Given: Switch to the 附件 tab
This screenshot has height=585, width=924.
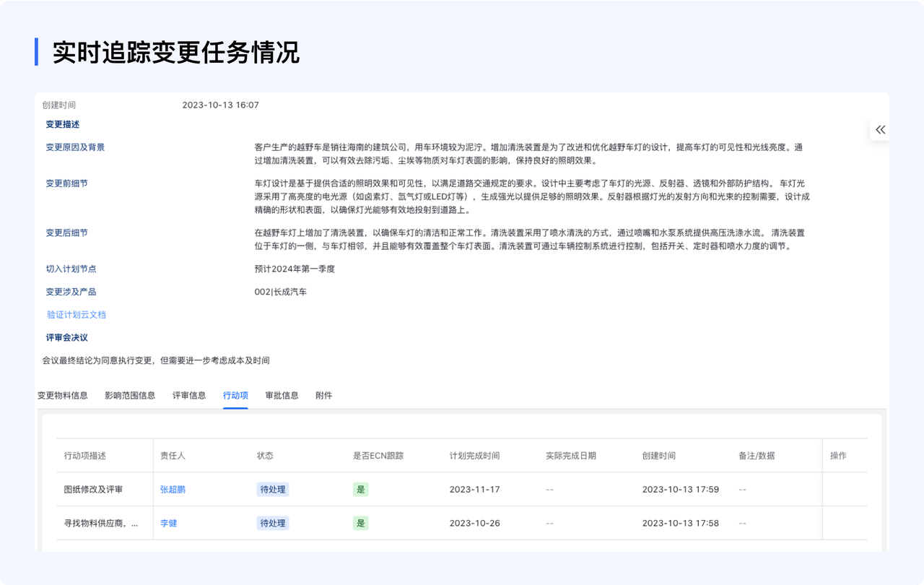Looking at the screenshot, I should (x=324, y=395).
